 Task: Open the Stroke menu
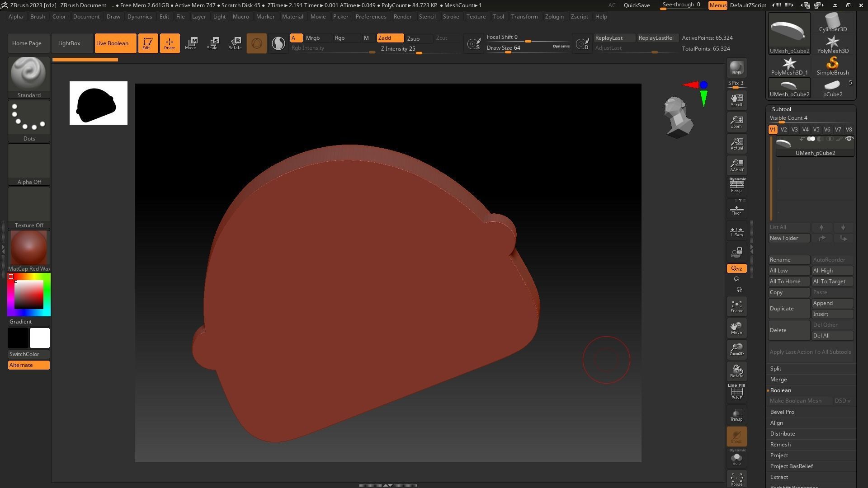(450, 17)
